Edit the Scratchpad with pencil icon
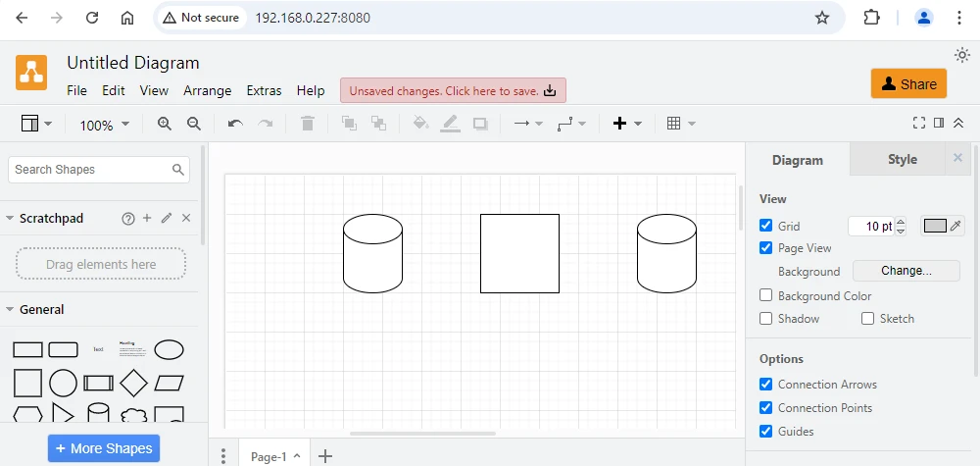The height and width of the screenshot is (466, 980). pyautogui.click(x=167, y=219)
